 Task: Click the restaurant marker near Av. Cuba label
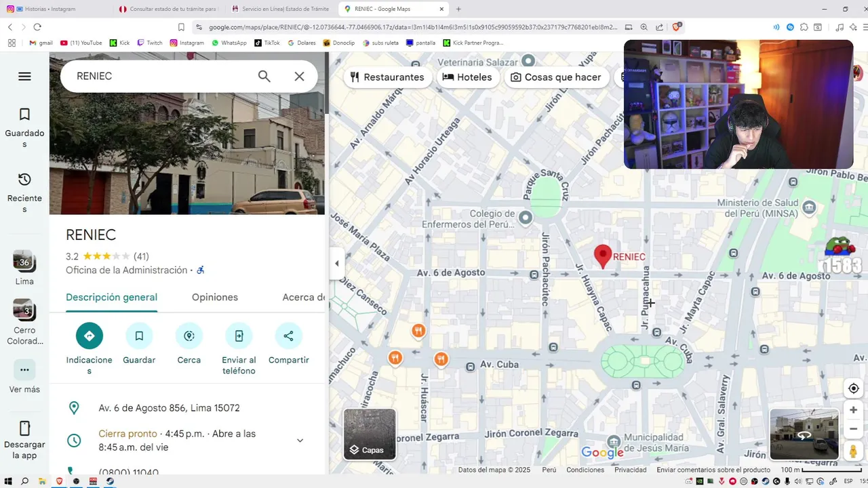441,359
